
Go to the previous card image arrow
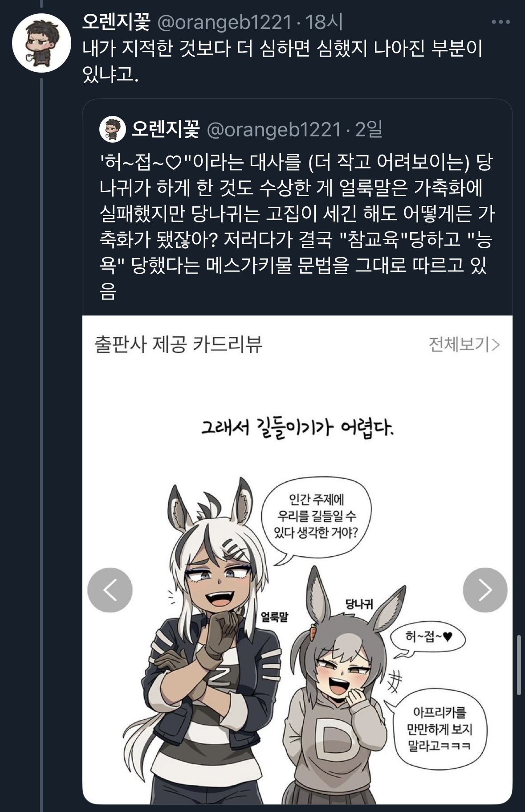coord(110,590)
